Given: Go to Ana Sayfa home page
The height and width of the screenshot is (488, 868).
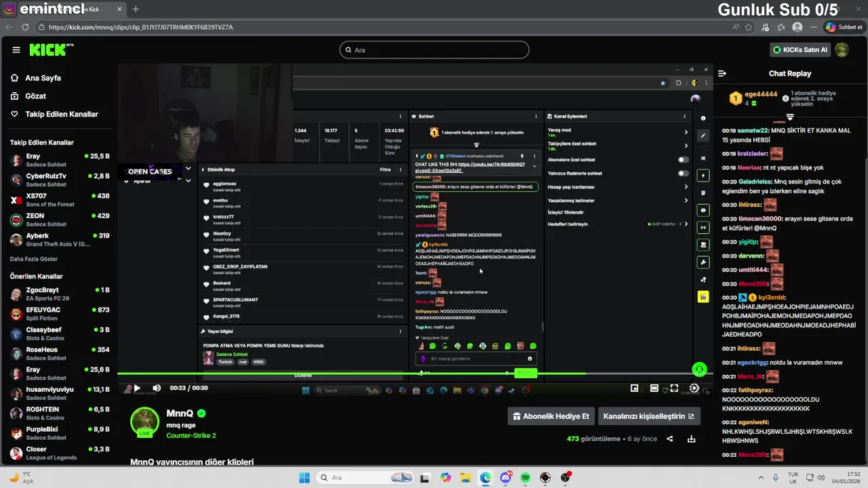Looking at the screenshot, I should click(43, 78).
